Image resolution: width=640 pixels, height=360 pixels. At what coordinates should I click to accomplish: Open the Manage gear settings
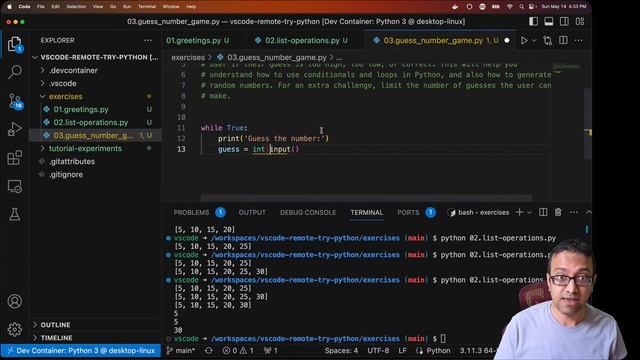(x=15, y=329)
